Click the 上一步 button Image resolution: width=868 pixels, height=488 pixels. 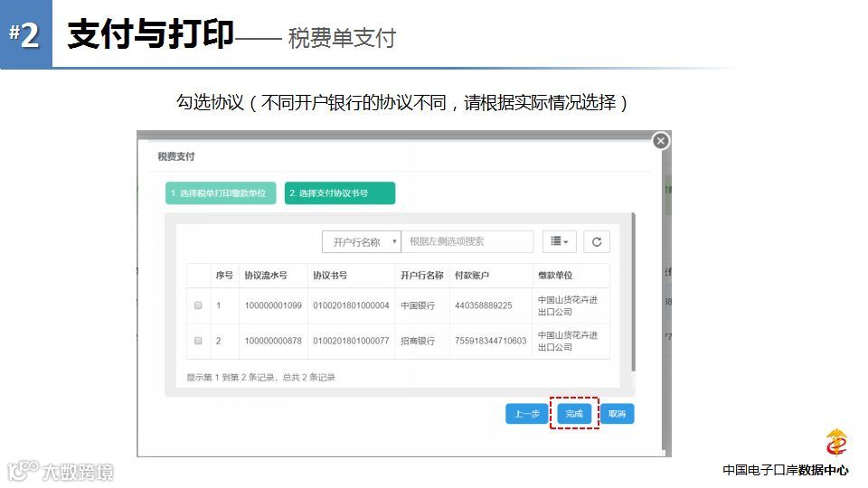click(x=526, y=414)
